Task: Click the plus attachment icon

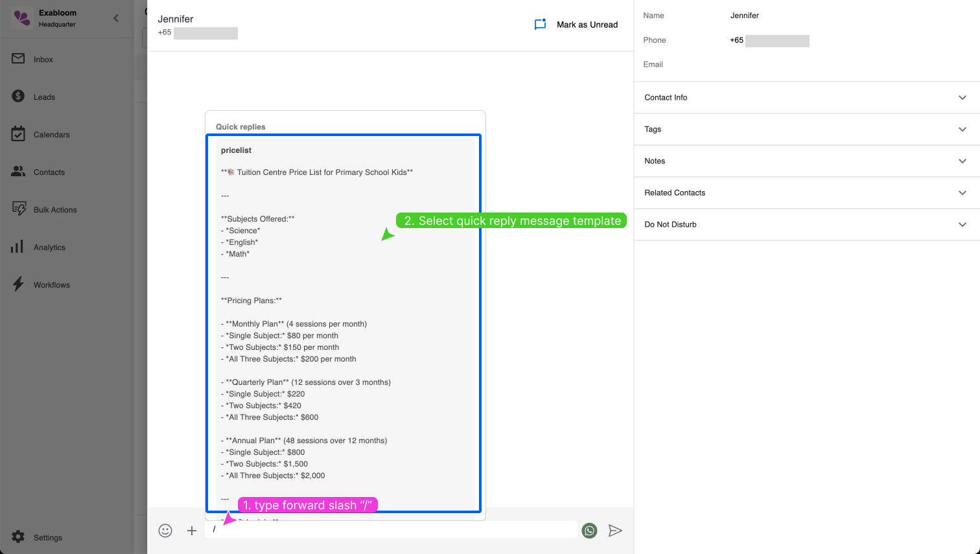Action: [192, 531]
